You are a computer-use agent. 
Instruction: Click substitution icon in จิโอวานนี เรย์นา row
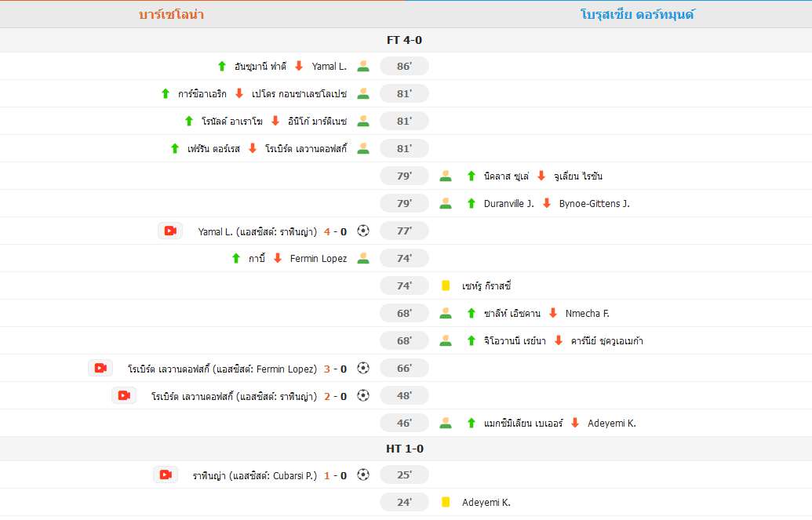[446, 341]
